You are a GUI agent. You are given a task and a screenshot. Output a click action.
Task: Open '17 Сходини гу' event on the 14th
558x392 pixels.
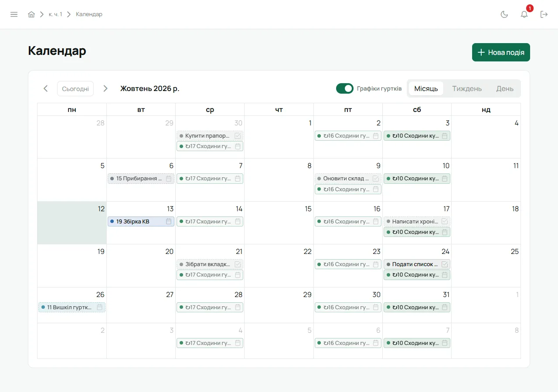[210, 222]
